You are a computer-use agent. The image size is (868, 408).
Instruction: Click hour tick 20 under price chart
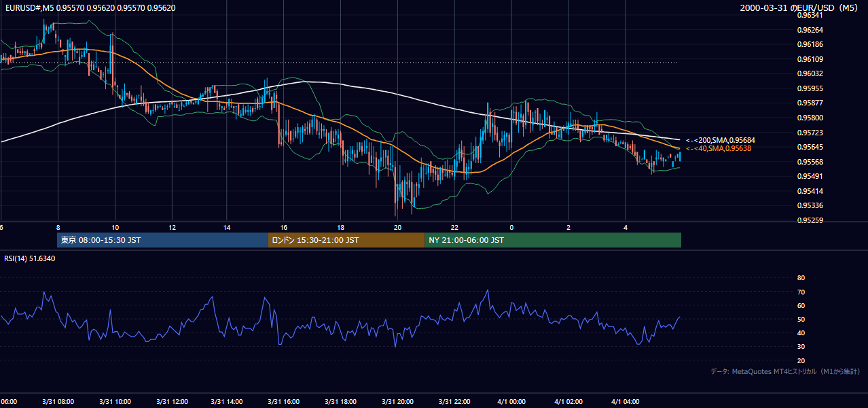point(397,228)
